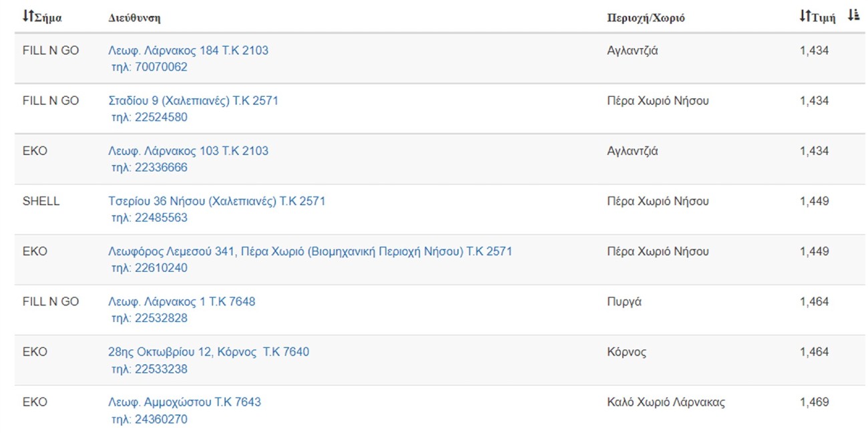Click the 1,469 price cell
Viewport: 868px width, 433px height.
tap(814, 402)
